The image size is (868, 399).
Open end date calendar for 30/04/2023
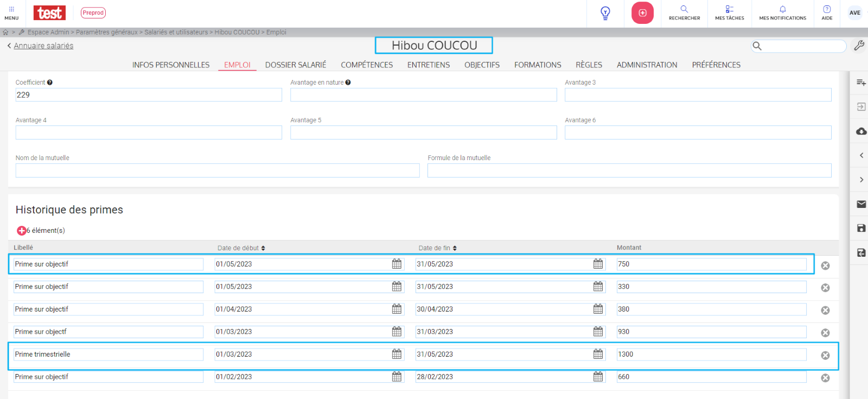598,309
